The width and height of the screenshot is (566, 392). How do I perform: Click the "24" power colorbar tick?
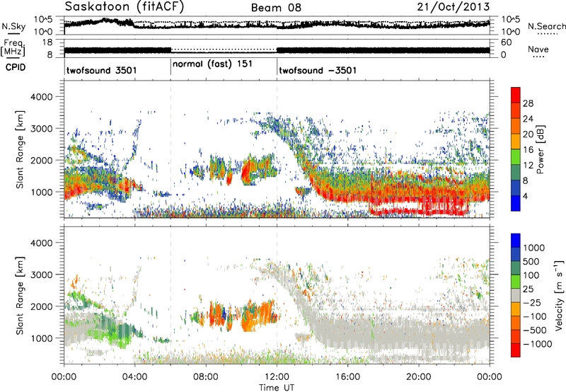pyautogui.click(x=528, y=119)
